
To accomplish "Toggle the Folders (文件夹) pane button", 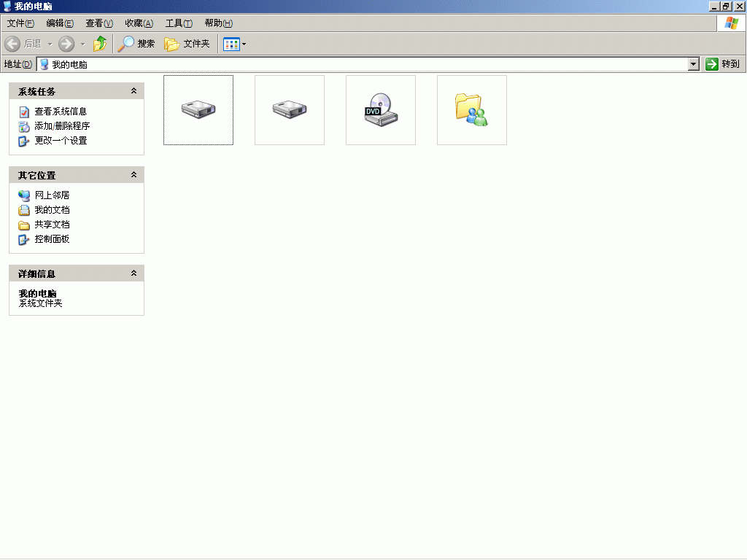I will coord(187,44).
